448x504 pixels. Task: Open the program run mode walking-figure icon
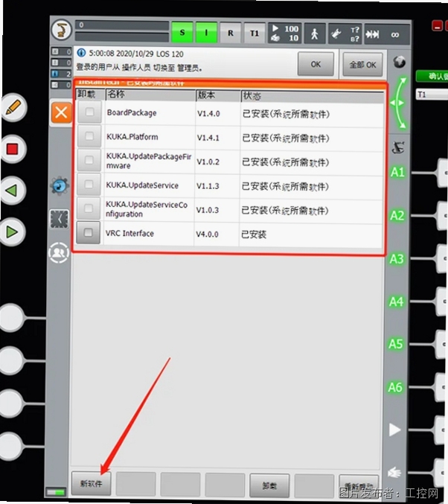click(x=315, y=33)
